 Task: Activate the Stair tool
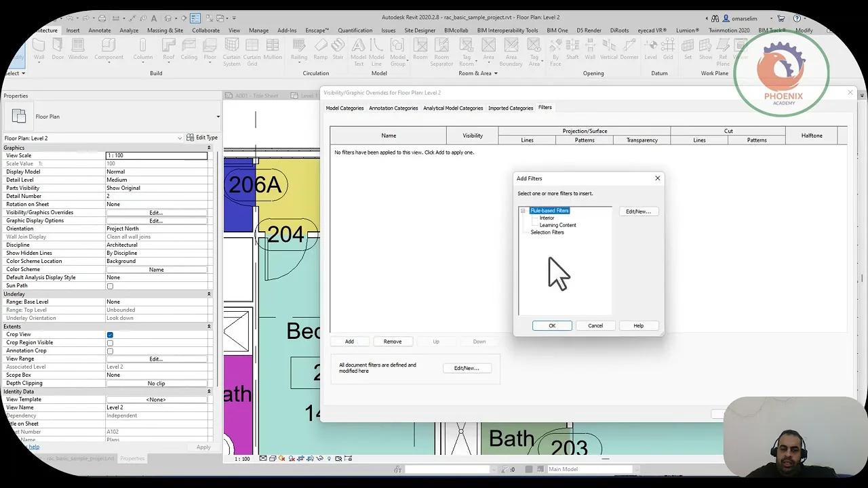338,51
